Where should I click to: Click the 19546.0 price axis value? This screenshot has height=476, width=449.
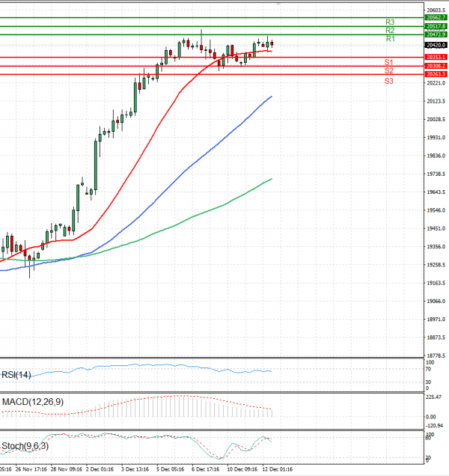pos(436,210)
